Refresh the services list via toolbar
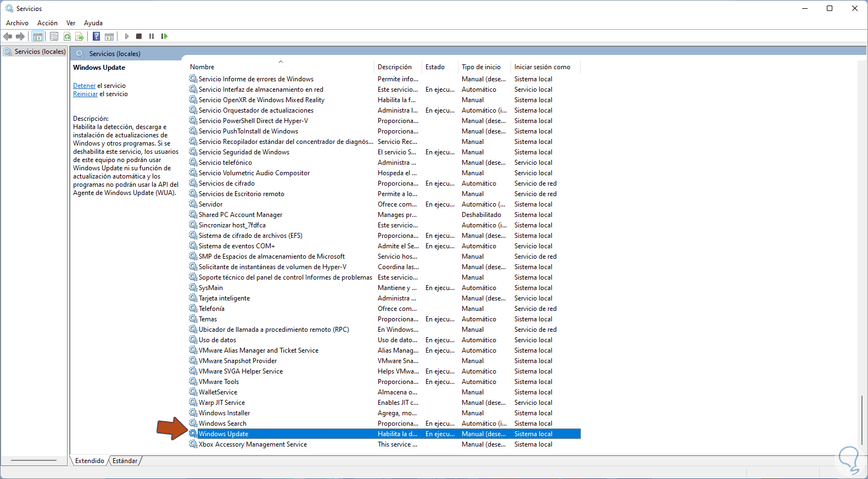The width and height of the screenshot is (868, 479). pos(67,36)
